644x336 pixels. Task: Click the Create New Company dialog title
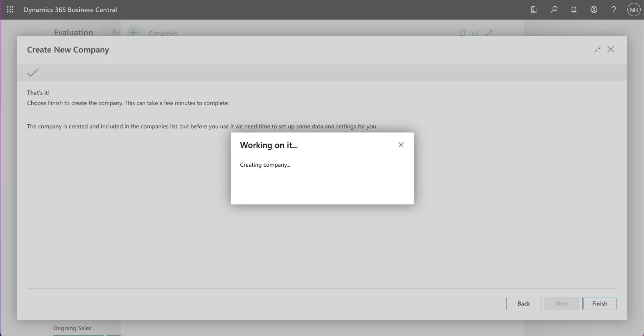point(68,50)
